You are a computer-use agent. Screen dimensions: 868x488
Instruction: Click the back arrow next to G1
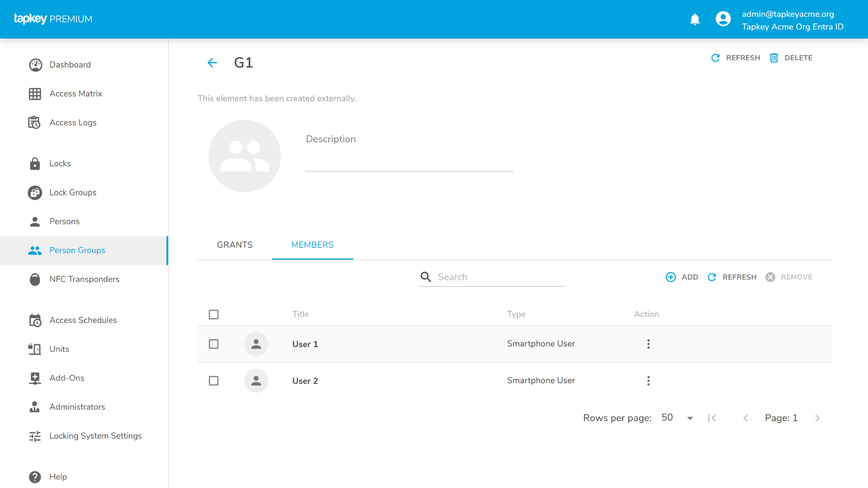pyautogui.click(x=212, y=63)
